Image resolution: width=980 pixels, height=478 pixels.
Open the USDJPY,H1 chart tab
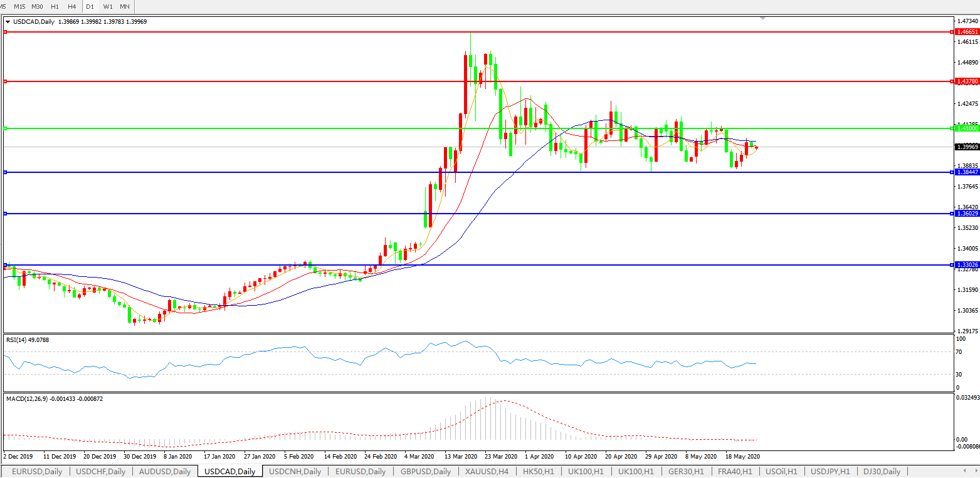[x=830, y=471]
